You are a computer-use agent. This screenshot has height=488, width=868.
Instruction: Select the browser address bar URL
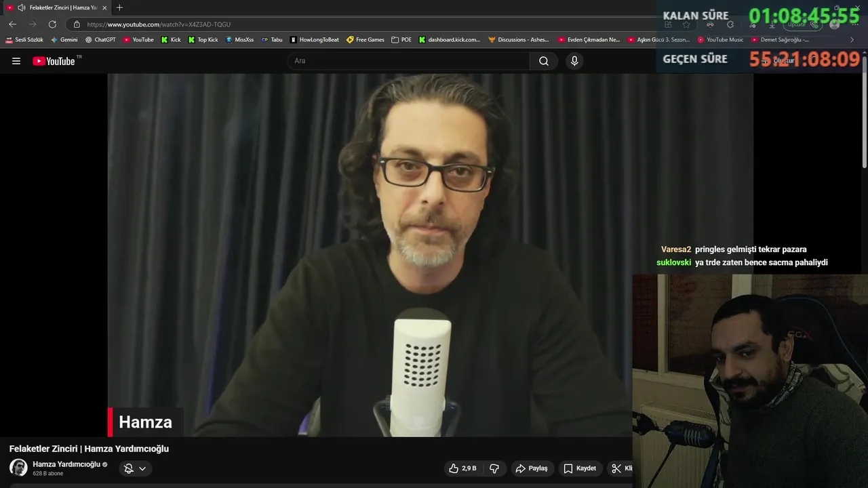[x=159, y=24]
